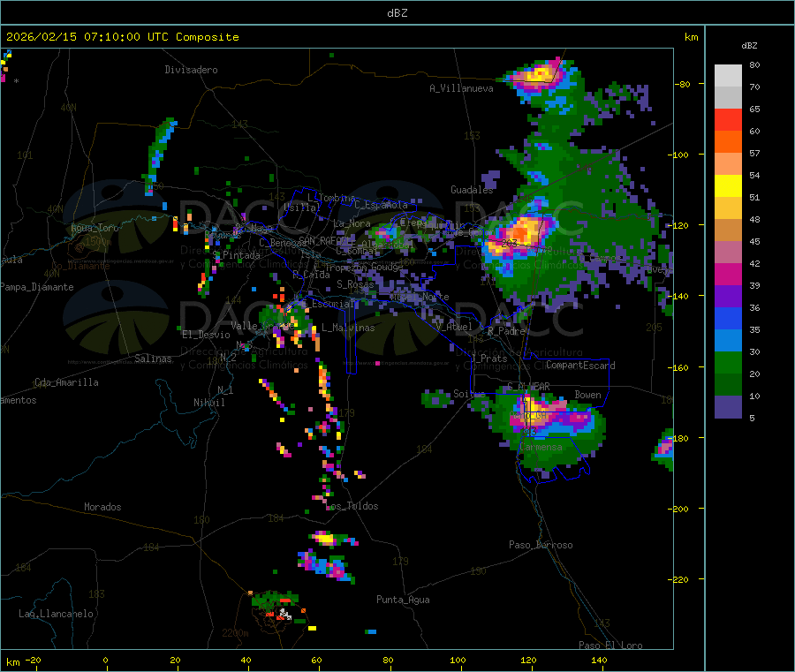
Task: Click the dark green 10–20 dBZ legend swatch
Action: pos(728,385)
